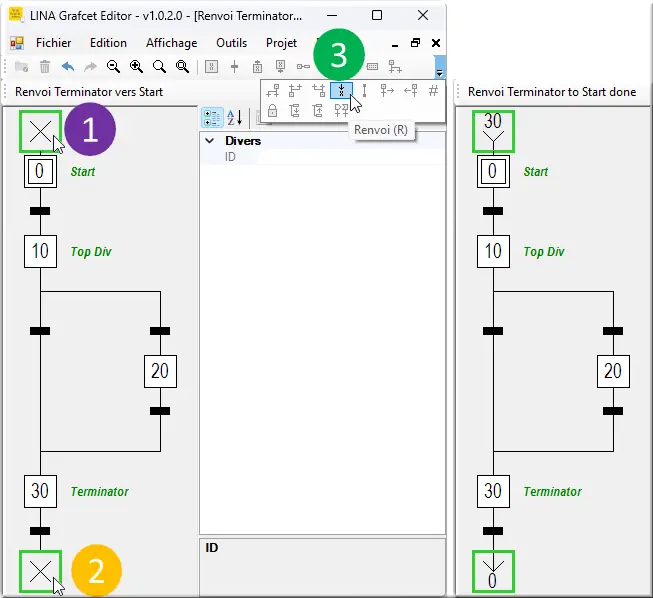The height and width of the screenshot is (598, 653).
Task: Click the hash (#) tool in the popup
Action: click(x=434, y=90)
